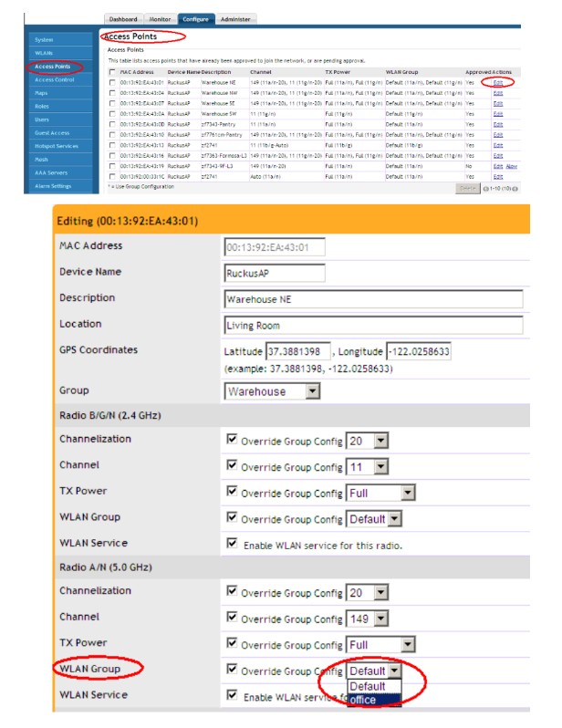Edit the zf7363-Formosa-L3 access point
Image resolution: width=562 pixels, height=728 pixels.
click(498, 155)
